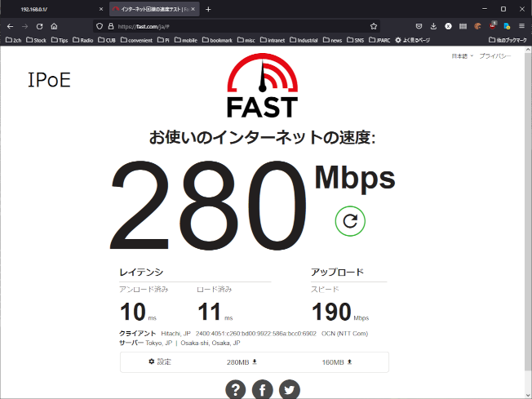Open the Pi bookmark folder

(x=163, y=40)
